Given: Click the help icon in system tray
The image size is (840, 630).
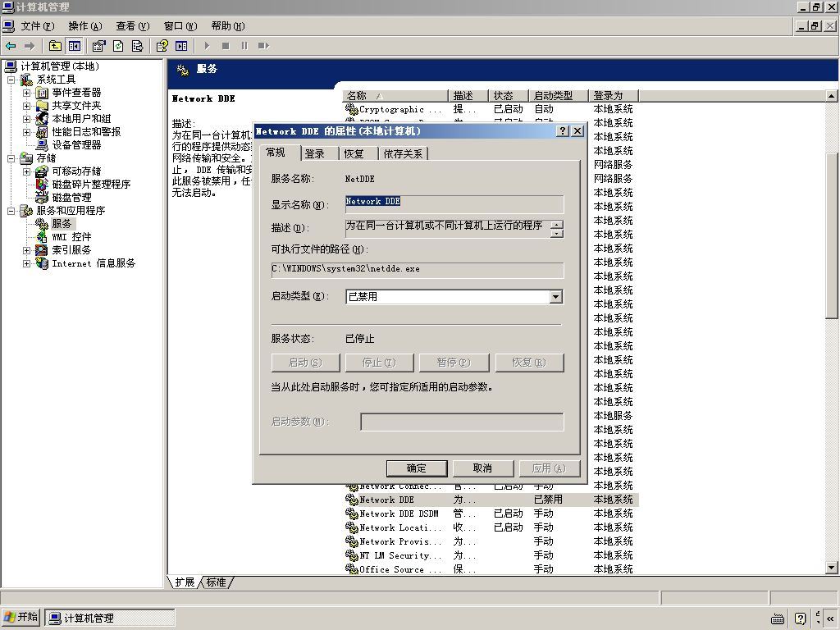Looking at the screenshot, I should [x=801, y=619].
